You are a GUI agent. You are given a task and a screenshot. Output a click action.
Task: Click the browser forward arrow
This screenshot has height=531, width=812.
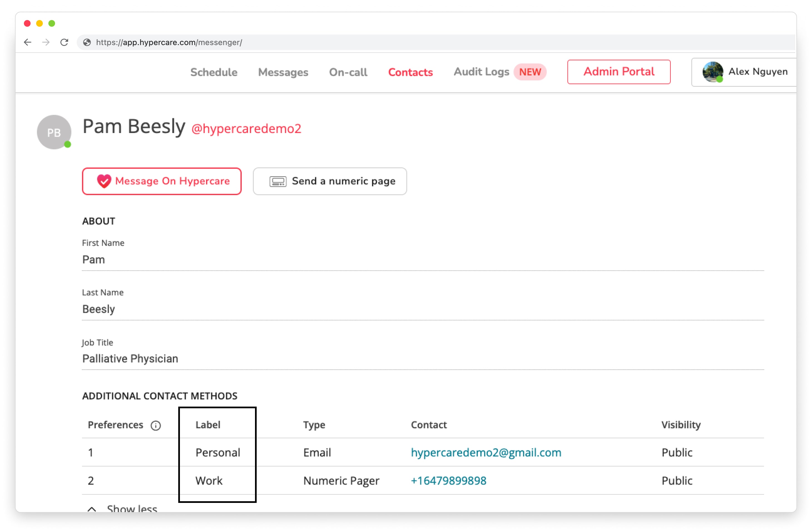(x=46, y=42)
